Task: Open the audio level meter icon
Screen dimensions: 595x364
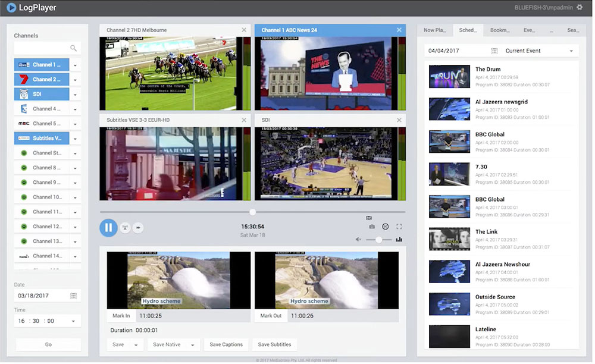Action: click(399, 240)
